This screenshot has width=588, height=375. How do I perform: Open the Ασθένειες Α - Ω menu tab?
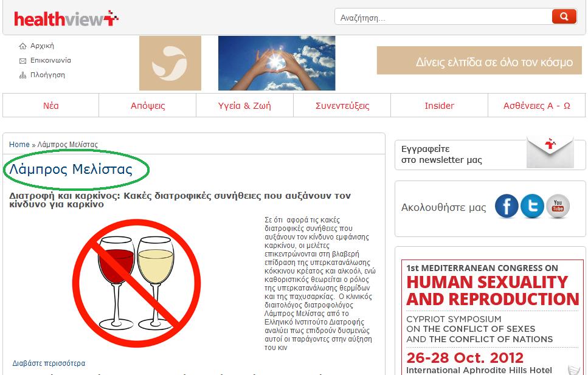tap(537, 106)
